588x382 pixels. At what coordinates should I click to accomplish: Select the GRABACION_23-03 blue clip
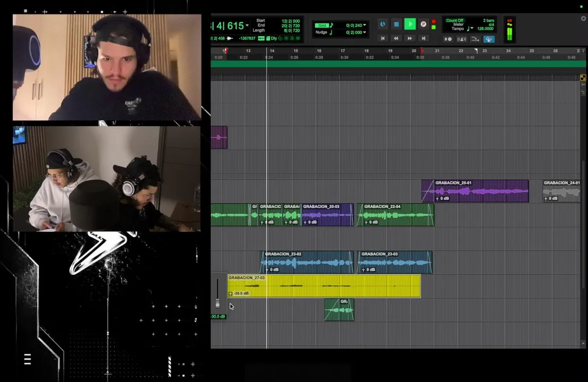(394, 262)
